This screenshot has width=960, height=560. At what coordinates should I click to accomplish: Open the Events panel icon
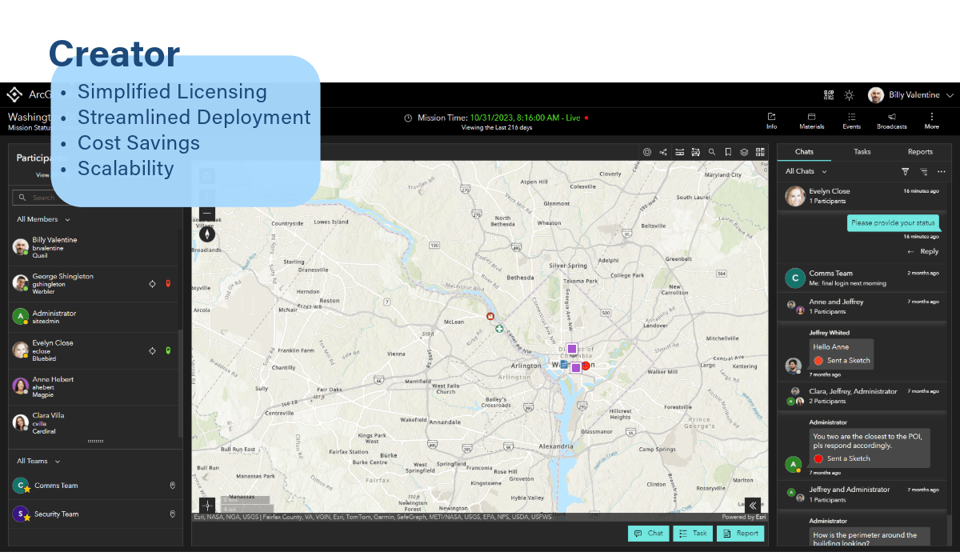(x=851, y=121)
